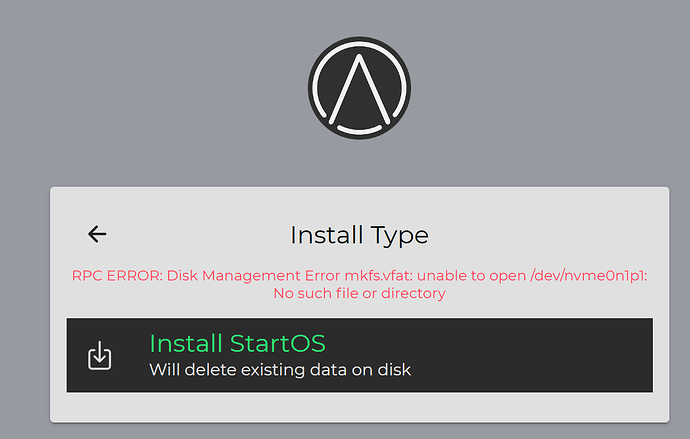Click "Disk Management Error" text

(253, 276)
